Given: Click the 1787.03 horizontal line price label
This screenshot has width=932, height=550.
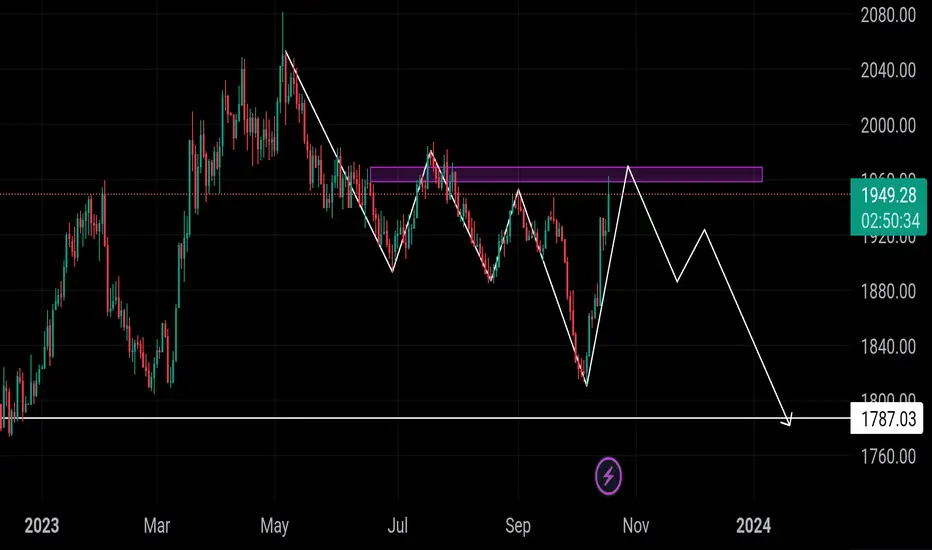Looking at the screenshot, I should tap(887, 419).
